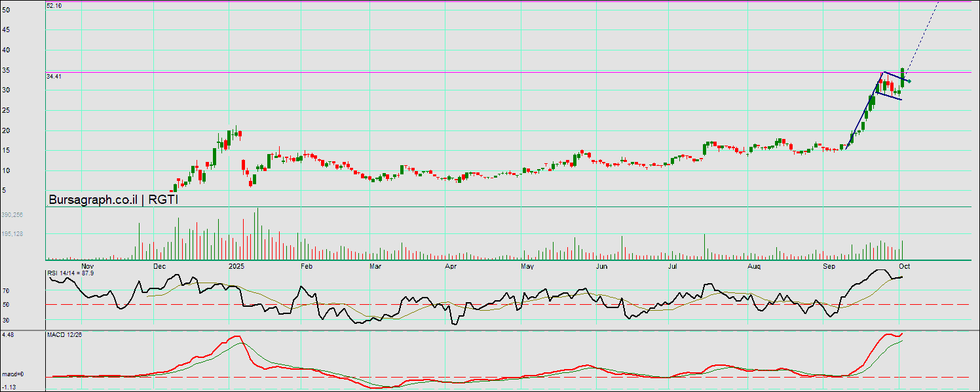Click the Dec month marker on time axis
The height and width of the screenshot is (392, 980).
pyautogui.click(x=159, y=267)
